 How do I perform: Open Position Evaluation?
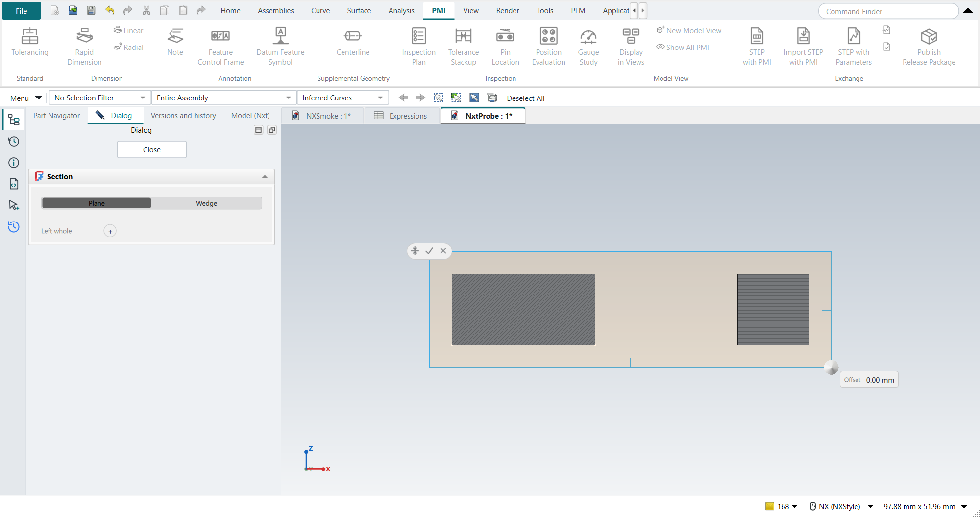(x=548, y=47)
